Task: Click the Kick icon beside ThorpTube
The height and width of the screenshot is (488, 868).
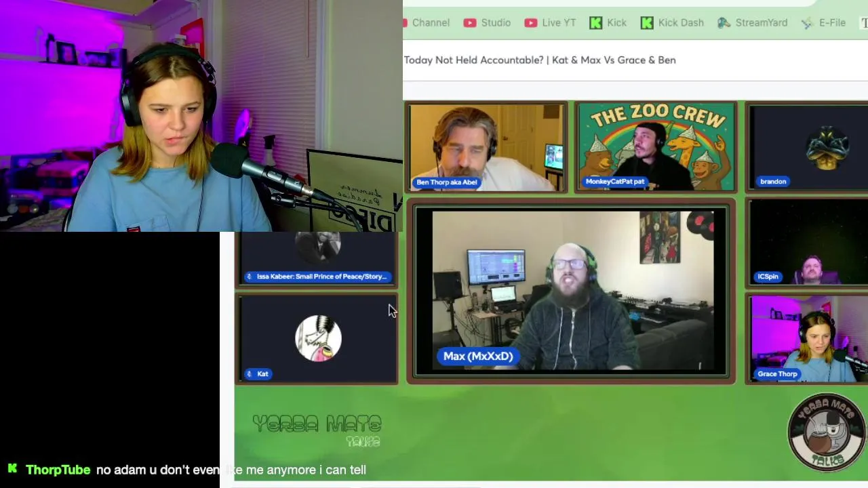Action: tap(12, 468)
